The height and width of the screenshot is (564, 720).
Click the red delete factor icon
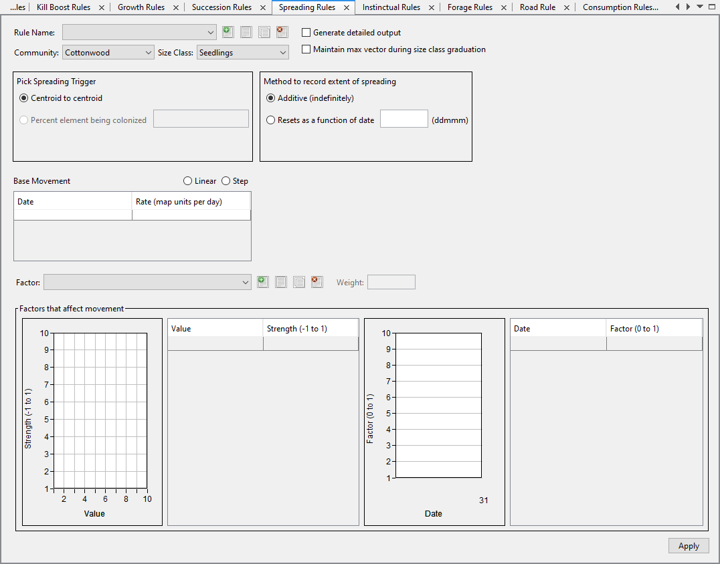[x=317, y=283]
